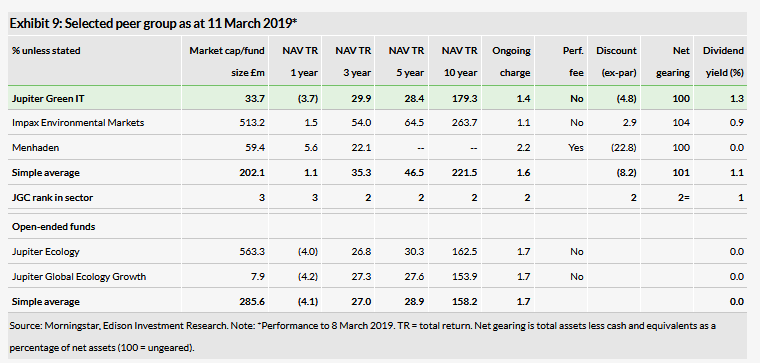Click Impax dividend yield 0.9

737,123
